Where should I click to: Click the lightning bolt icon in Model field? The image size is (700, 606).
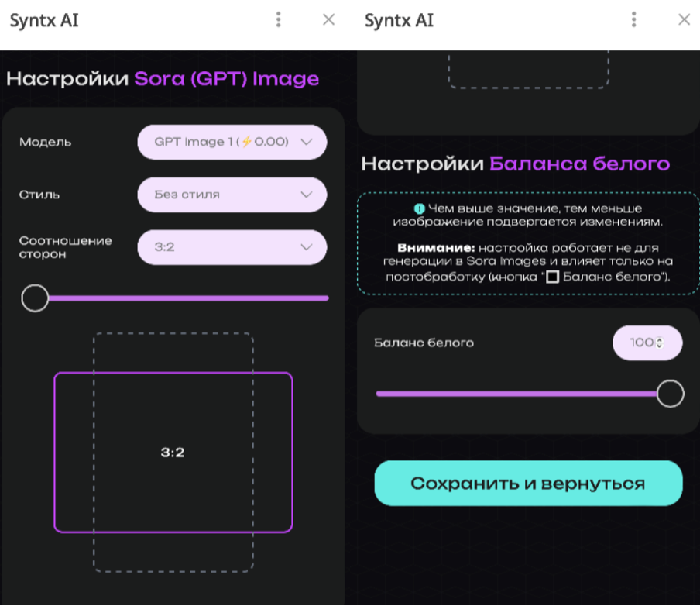tap(247, 142)
